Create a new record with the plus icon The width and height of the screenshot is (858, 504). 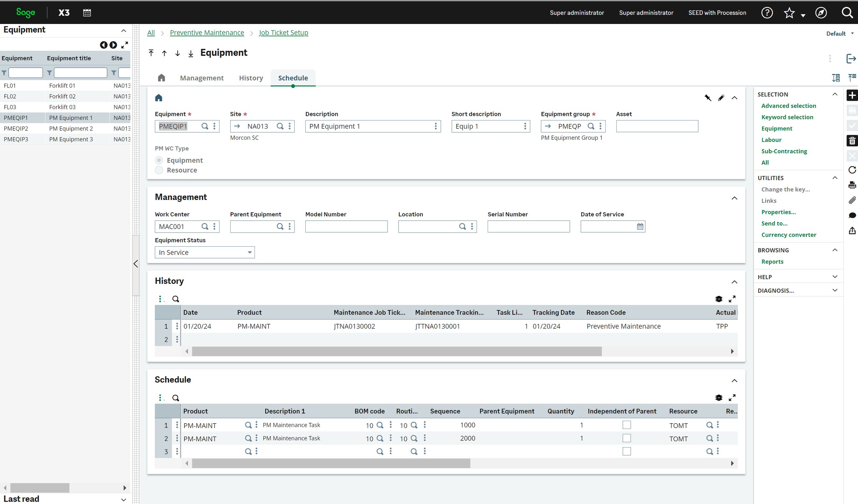852,95
